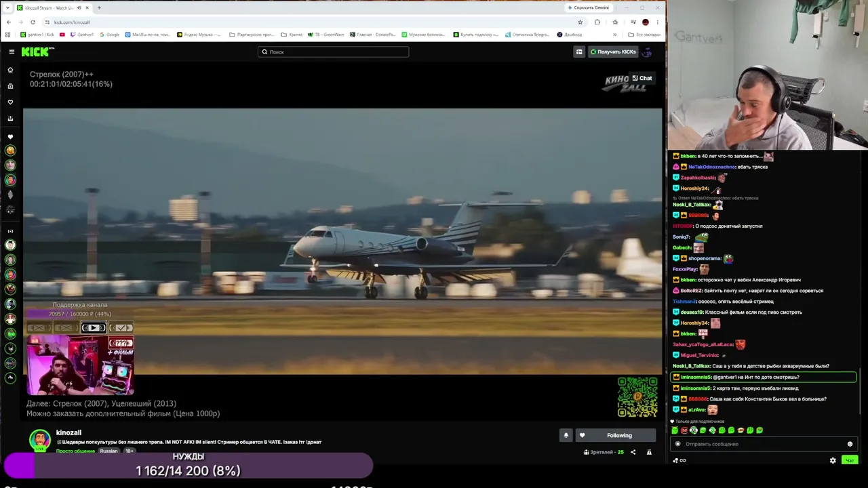The height and width of the screenshot is (488, 868).
Task: Click the chat username 'deusex19'
Action: click(692, 312)
